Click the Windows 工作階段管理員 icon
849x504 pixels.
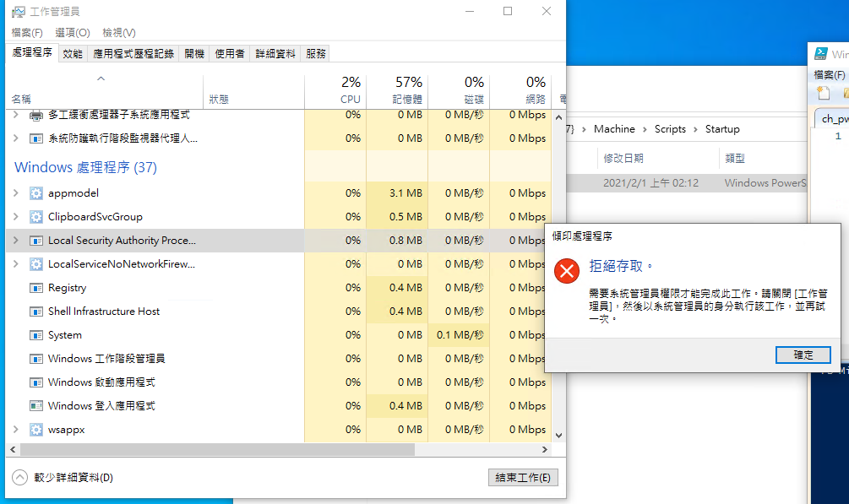[x=35, y=359]
